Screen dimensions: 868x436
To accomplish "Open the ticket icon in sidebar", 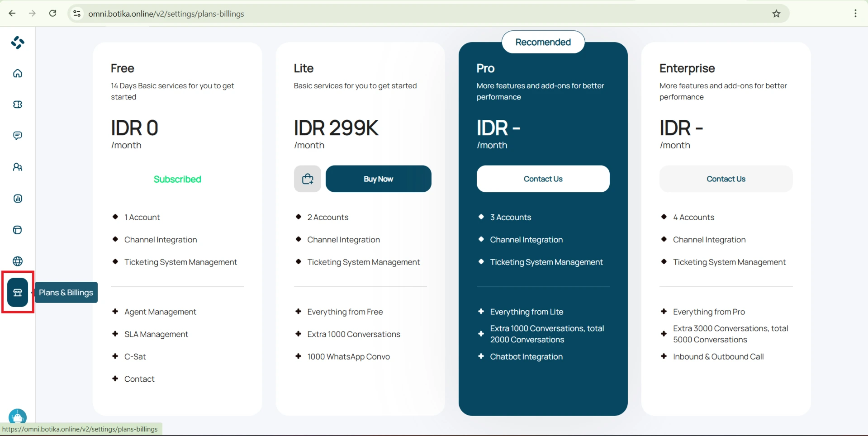I will 18,104.
